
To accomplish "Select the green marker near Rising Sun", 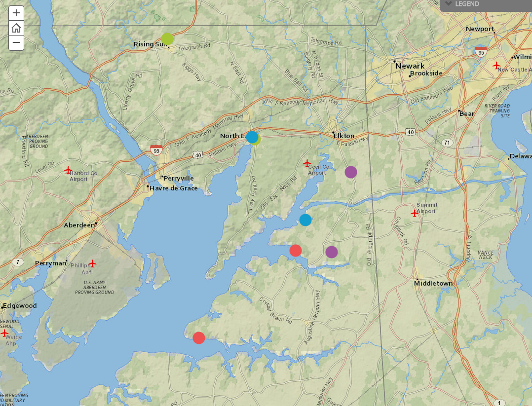I will coord(166,39).
